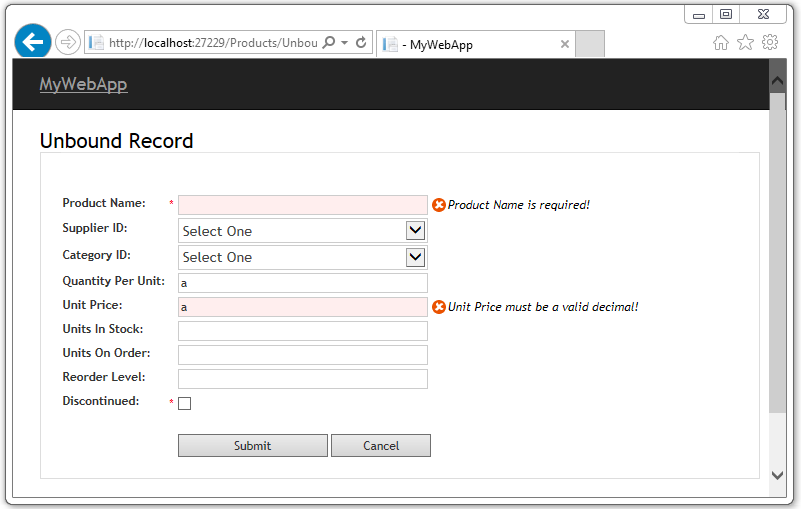
Task: Select the MyWebApp browser tab
Action: (x=476, y=44)
